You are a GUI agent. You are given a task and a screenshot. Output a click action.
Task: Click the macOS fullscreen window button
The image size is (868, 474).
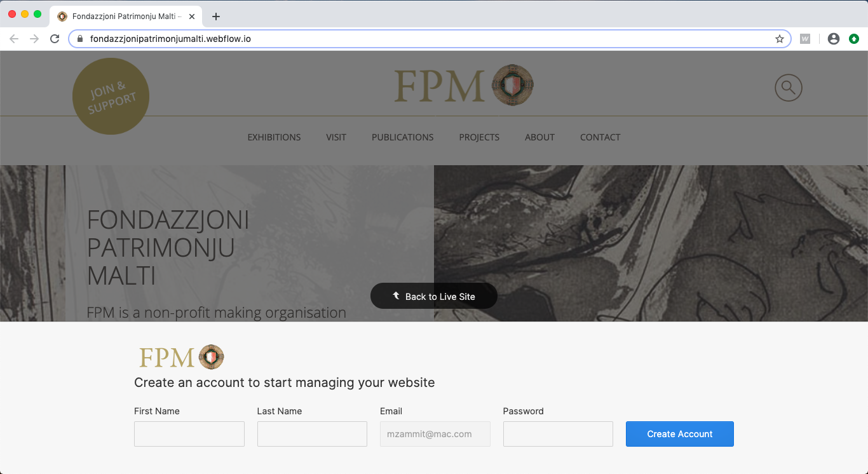click(x=37, y=14)
